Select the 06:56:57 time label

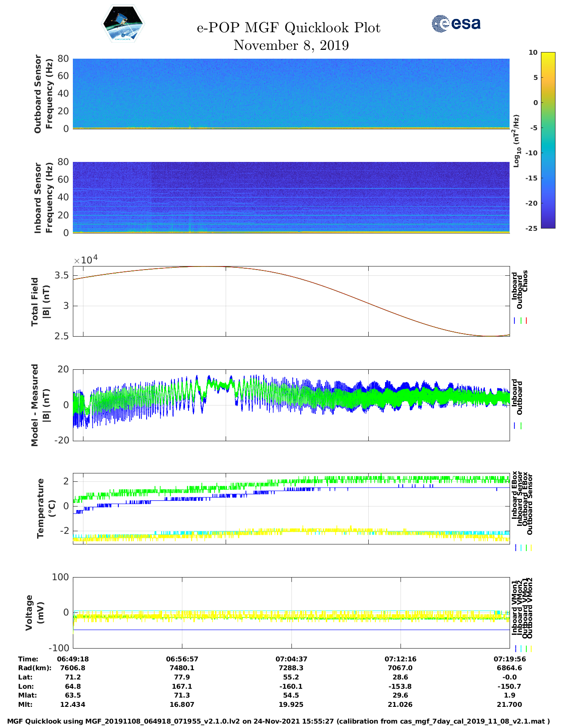182,659
